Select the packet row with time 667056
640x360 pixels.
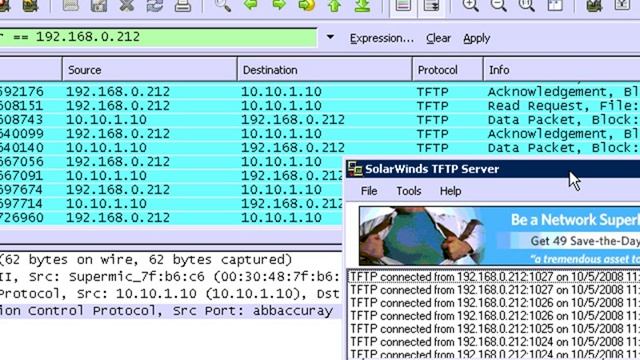(171, 162)
